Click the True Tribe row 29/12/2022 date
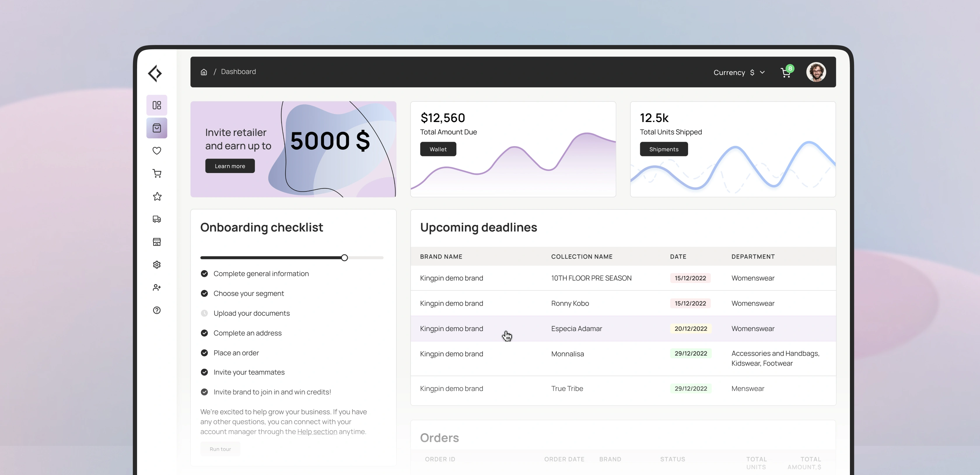Screen dimensions: 980x475 point(691,389)
